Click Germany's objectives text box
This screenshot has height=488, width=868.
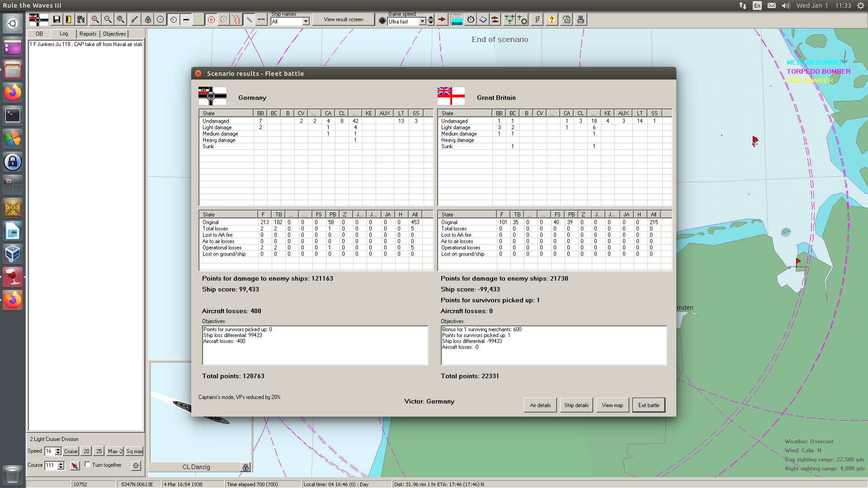tap(315, 345)
